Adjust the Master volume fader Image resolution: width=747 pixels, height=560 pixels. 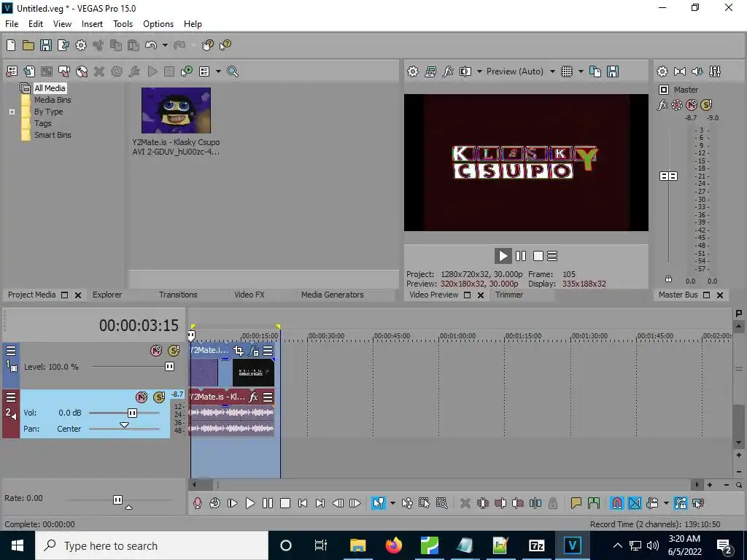[668, 176]
